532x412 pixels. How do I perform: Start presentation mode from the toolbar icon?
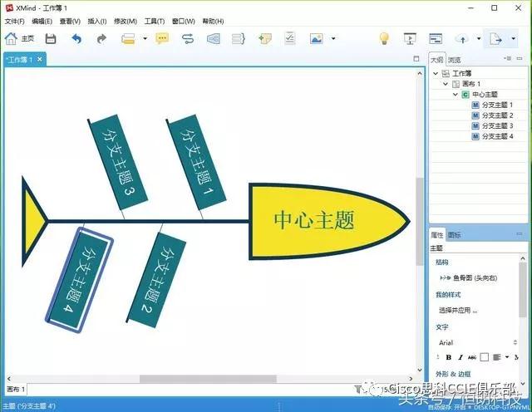pyautogui.click(x=409, y=38)
